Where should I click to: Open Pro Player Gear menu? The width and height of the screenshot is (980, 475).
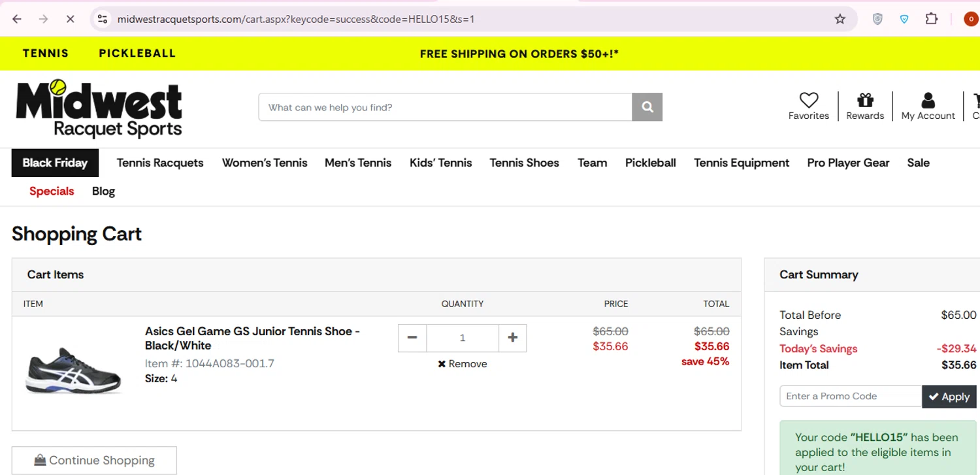pos(848,163)
